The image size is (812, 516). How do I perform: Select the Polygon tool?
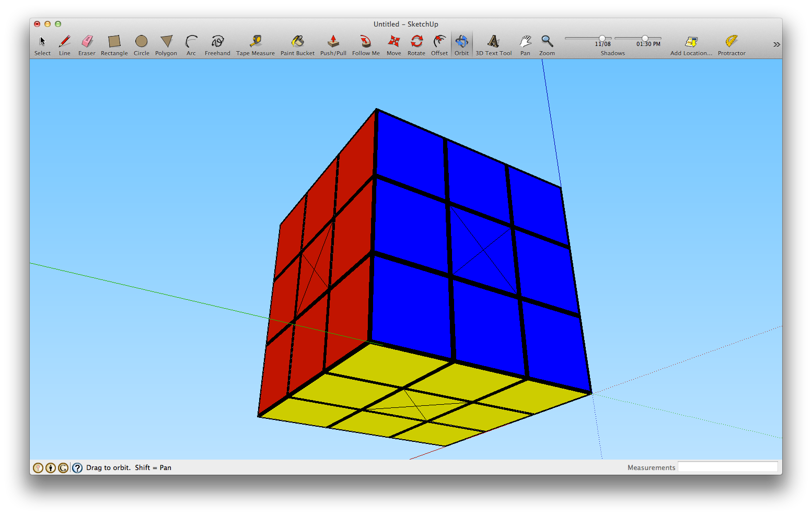click(166, 42)
